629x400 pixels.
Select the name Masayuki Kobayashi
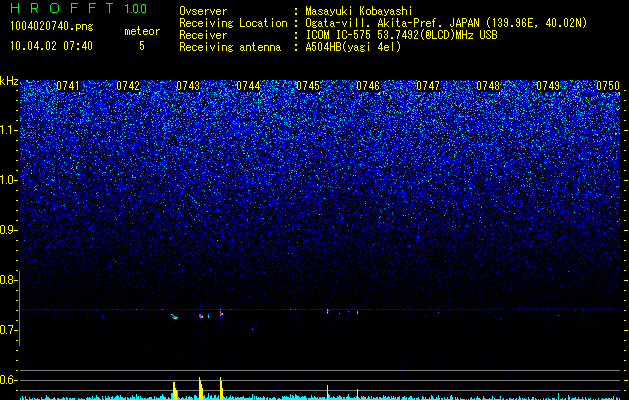(359, 11)
